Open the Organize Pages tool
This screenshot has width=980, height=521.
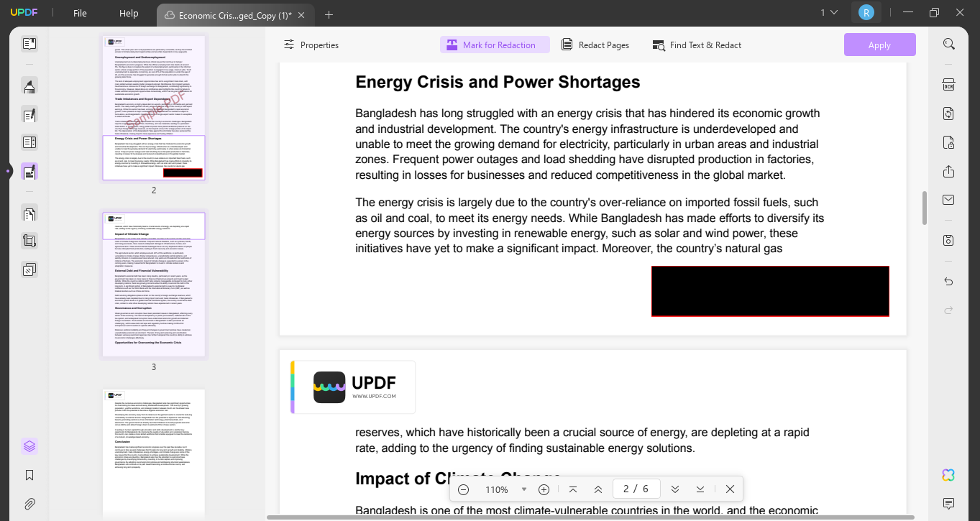(x=29, y=213)
